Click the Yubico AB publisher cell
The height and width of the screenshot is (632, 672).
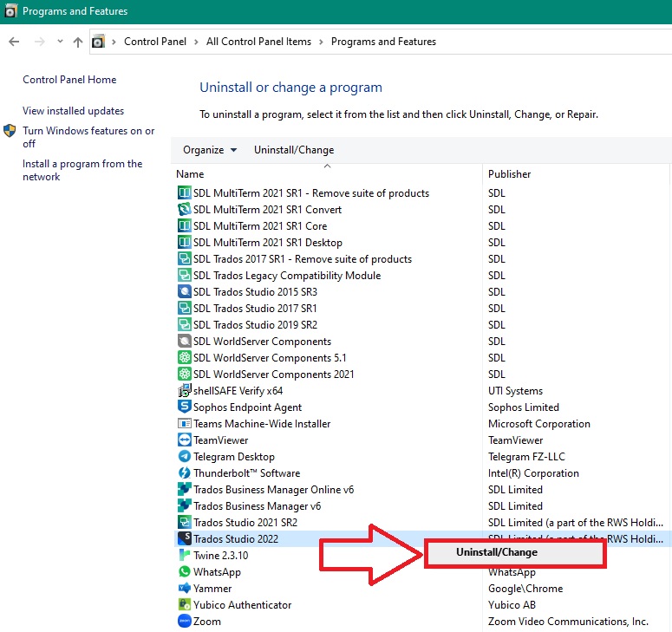pyautogui.click(x=512, y=605)
